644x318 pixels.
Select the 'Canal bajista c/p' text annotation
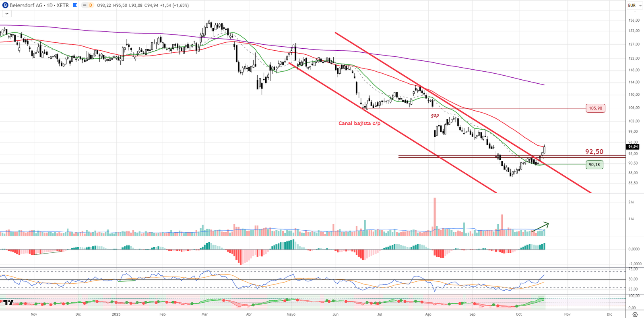[359, 123]
